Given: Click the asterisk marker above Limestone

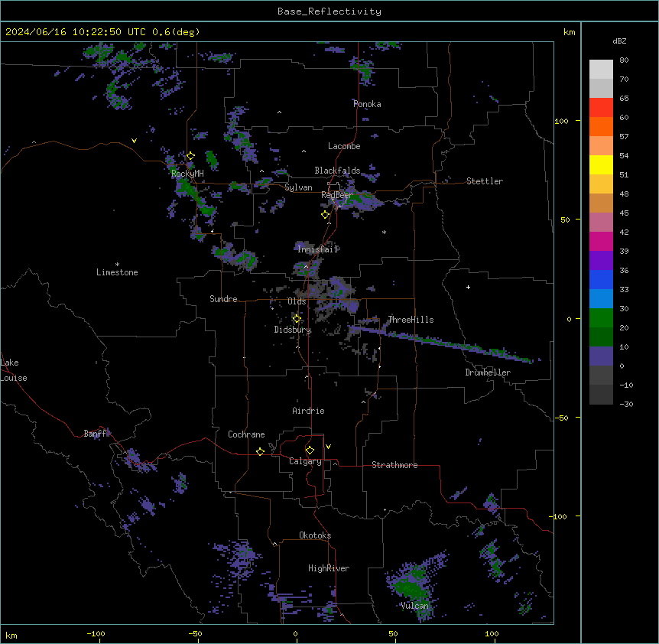Looking at the screenshot, I should coord(117,265).
